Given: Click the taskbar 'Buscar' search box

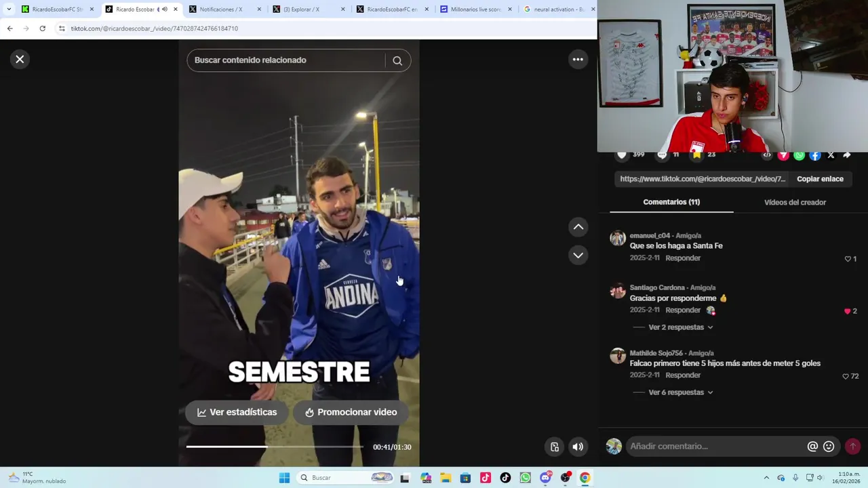Looking at the screenshot, I should click(347, 478).
